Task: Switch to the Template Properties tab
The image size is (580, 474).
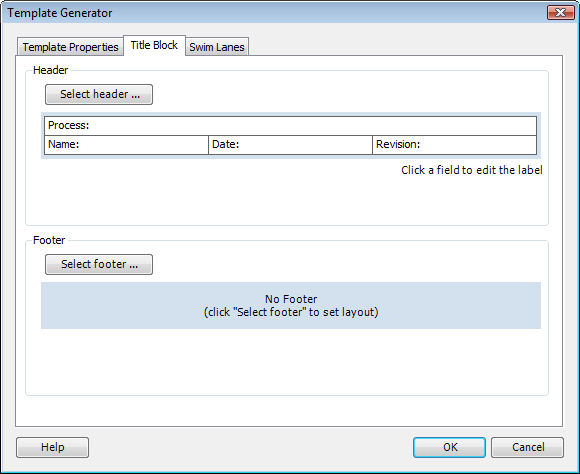Action: (x=70, y=47)
